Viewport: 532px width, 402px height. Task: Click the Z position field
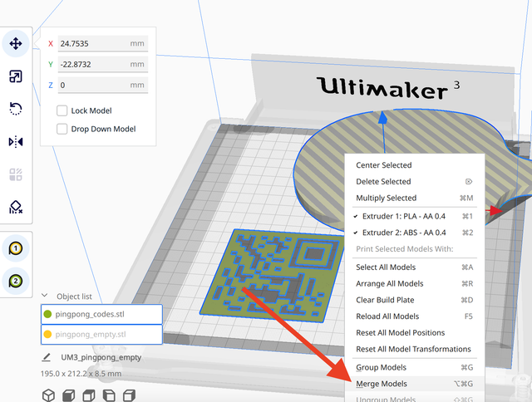coord(103,85)
